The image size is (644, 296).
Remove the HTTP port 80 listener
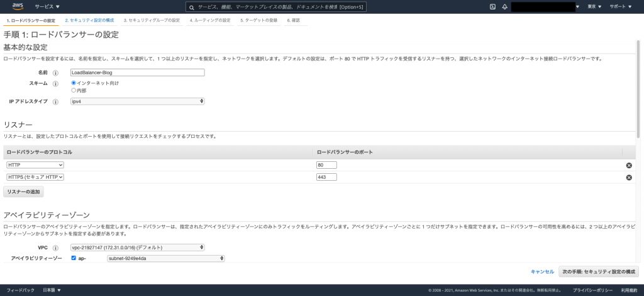(629, 165)
